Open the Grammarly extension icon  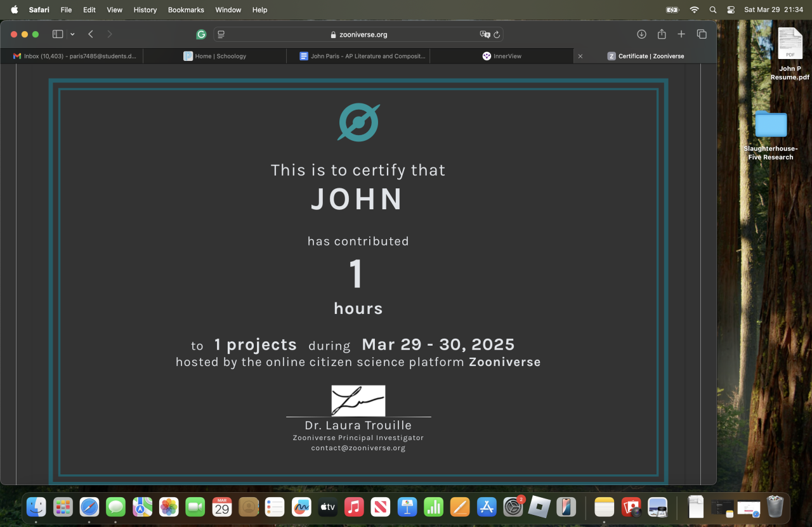(x=201, y=34)
